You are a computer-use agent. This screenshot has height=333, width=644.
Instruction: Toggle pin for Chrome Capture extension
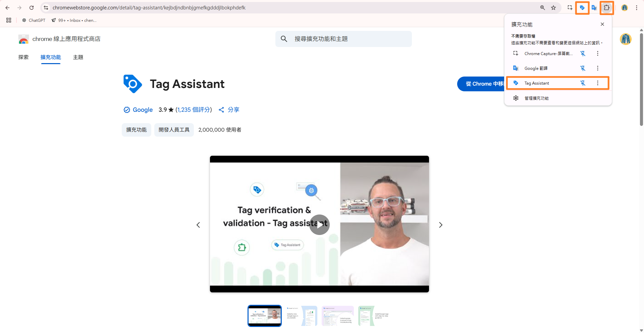(583, 53)
